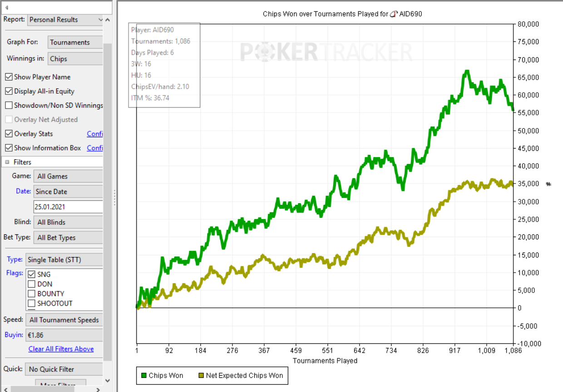This screenshot has width=563, height=392.
Task: Click the horizontal scrollbar right arrow
Action: click(x=98, y=389)
